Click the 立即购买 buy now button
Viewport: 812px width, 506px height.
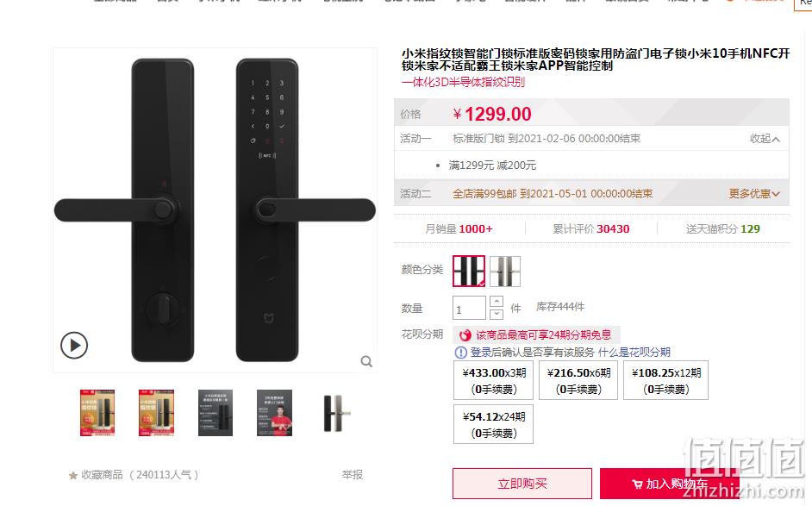tap(522, 484)
